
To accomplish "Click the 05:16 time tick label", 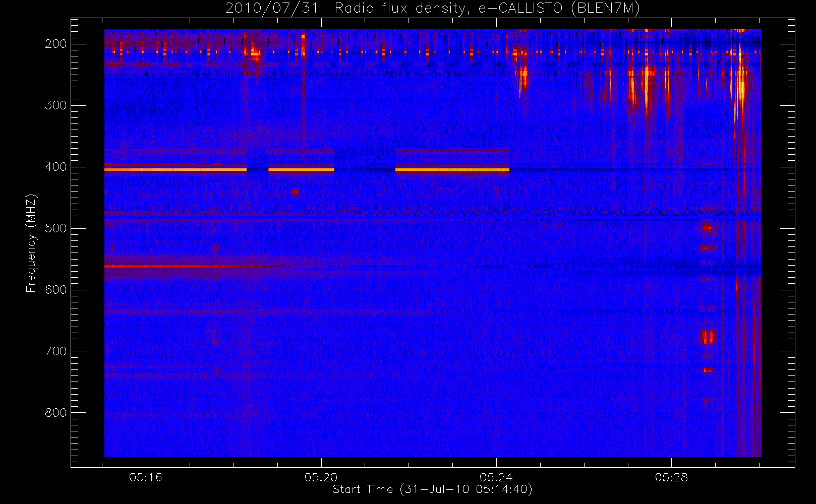I will coord(146,477).
